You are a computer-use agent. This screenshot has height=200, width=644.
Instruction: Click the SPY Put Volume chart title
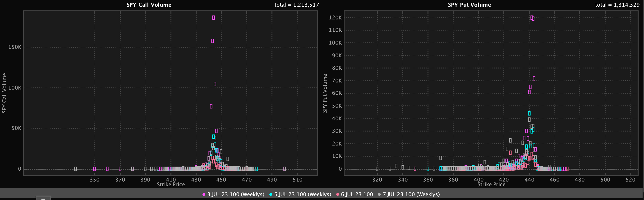[469, 5]
